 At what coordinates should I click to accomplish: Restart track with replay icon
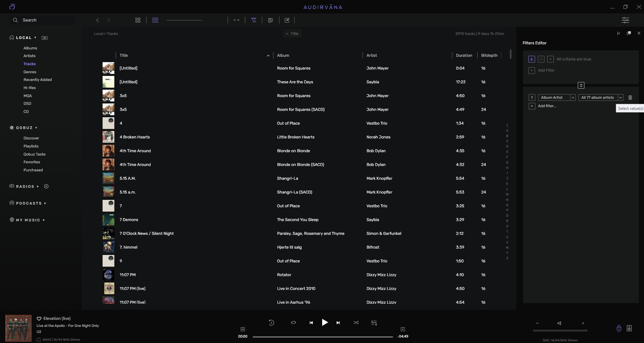pos(271,323)
